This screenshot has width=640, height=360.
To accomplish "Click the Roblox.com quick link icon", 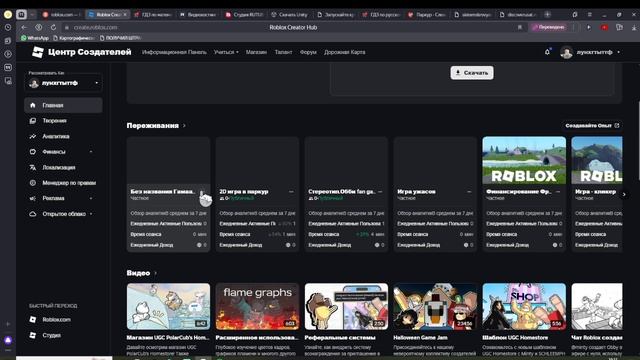I will tap(33, 319).
